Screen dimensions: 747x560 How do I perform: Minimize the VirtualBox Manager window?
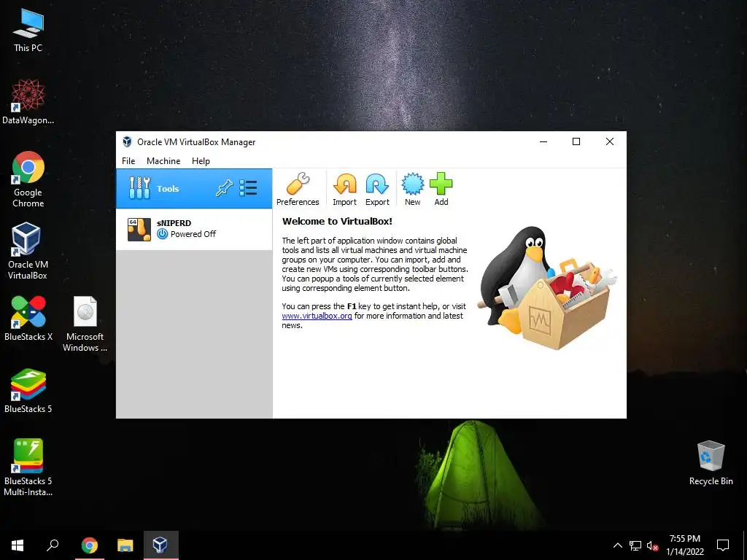pyautogui.click(x=543, y=141)
